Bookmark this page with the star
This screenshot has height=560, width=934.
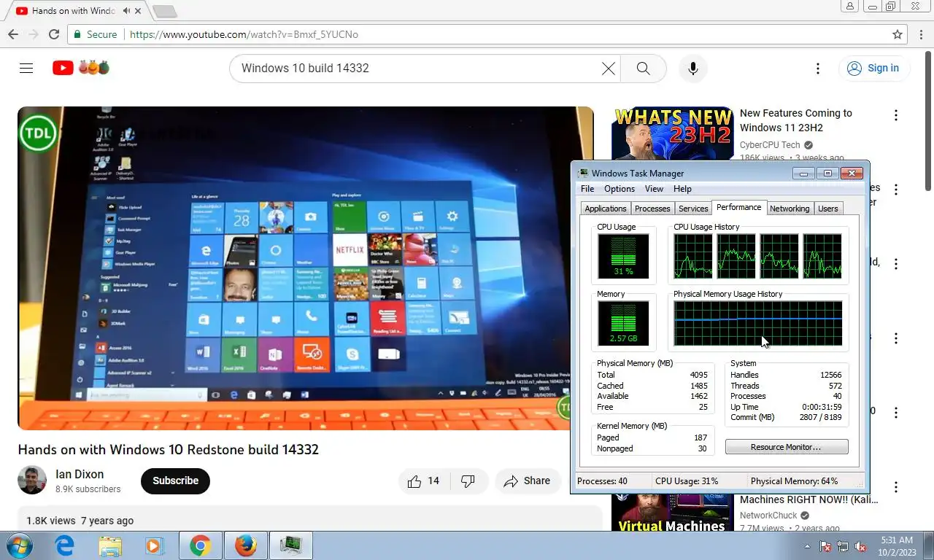(898, 34)
